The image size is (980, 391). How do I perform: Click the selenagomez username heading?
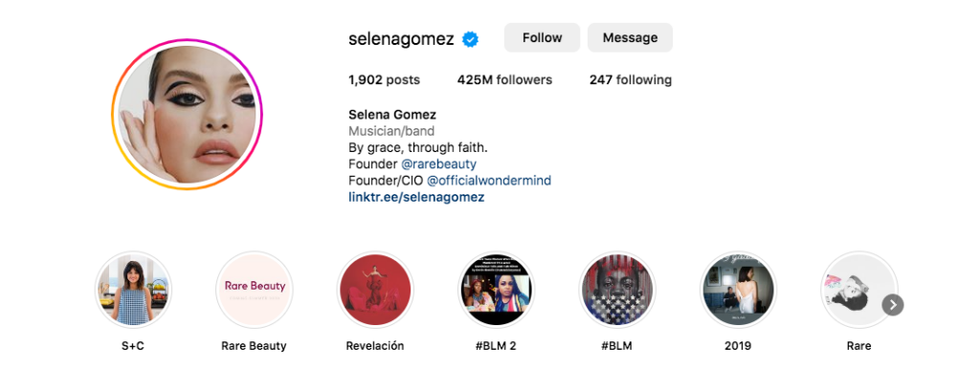(401, 39)
